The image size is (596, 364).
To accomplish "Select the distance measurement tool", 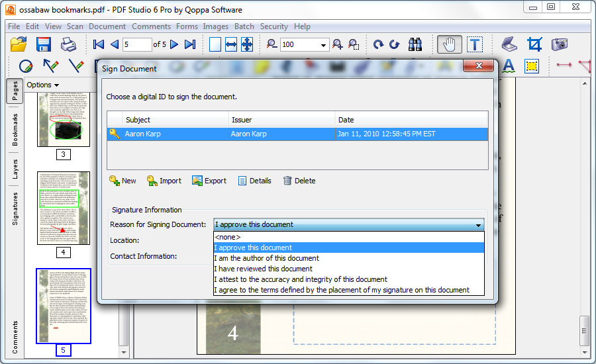I will [x=564, y=65].
